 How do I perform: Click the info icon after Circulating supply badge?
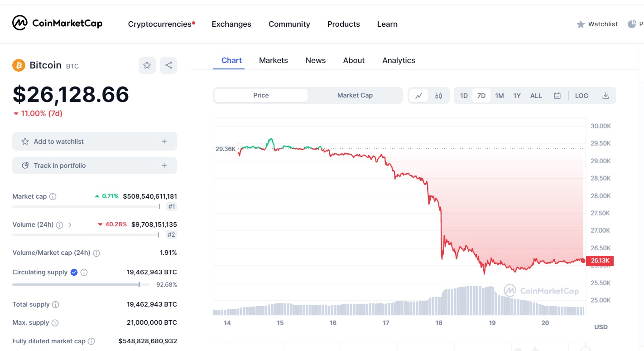click(84, 272)
